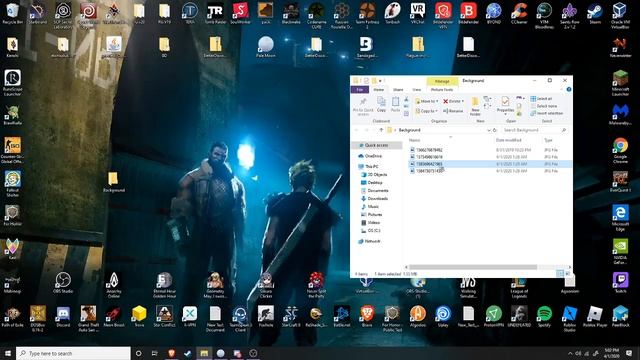Refresh the Background folder view
This screenshot has height=360, width=640.
click(495, 130)
